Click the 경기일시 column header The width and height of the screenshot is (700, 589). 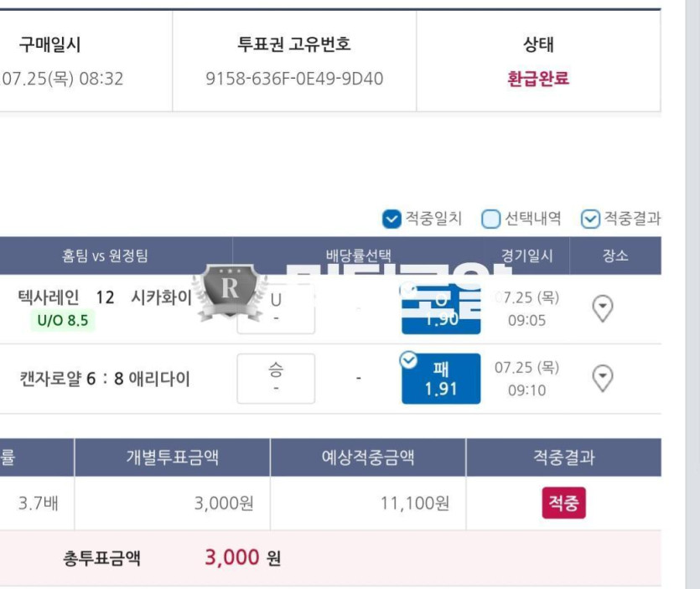526,256
